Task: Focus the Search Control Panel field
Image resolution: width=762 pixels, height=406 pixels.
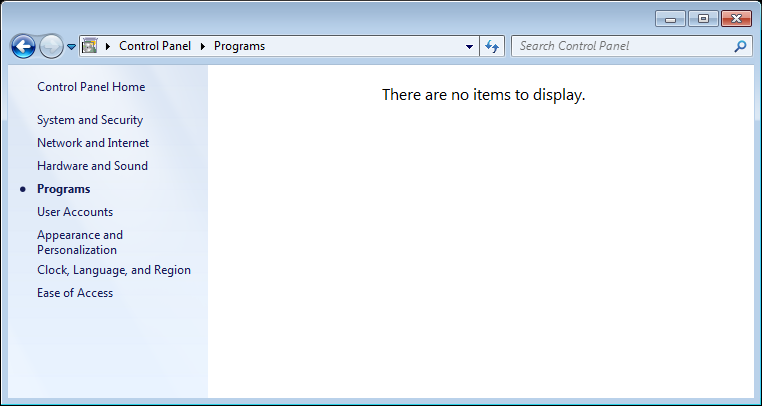Action: (620, 46)
